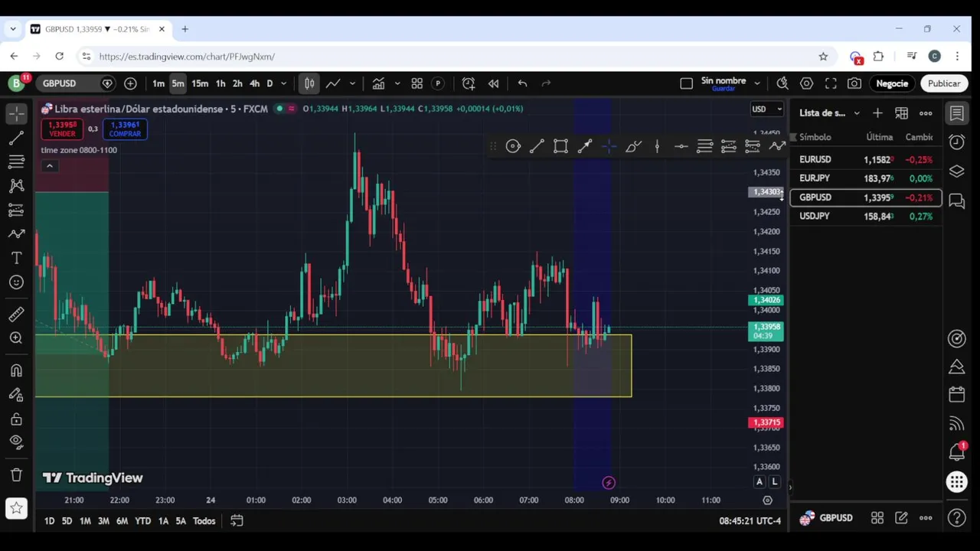Screen dimensions: 980x551
Task: Expand the timeframe interval dropdown
Action: coord(283,83)
